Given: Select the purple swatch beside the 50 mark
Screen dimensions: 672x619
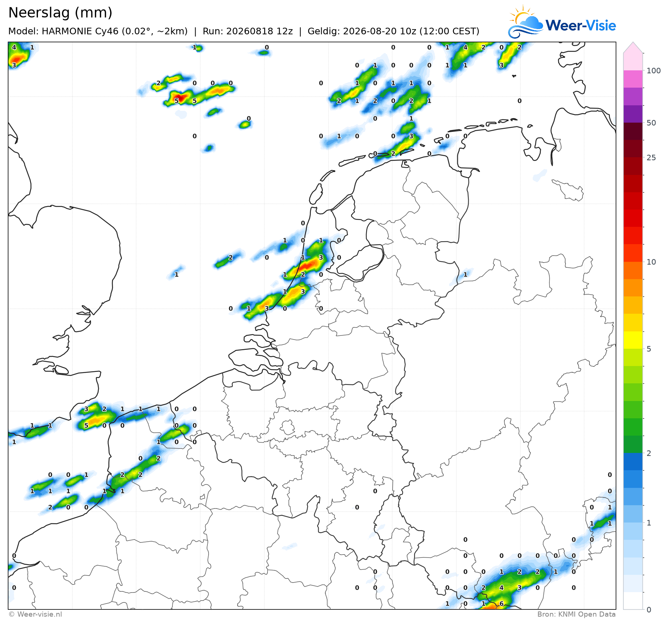Looking at the screenshot, I should pyautogui.click(x=633, y=114).
